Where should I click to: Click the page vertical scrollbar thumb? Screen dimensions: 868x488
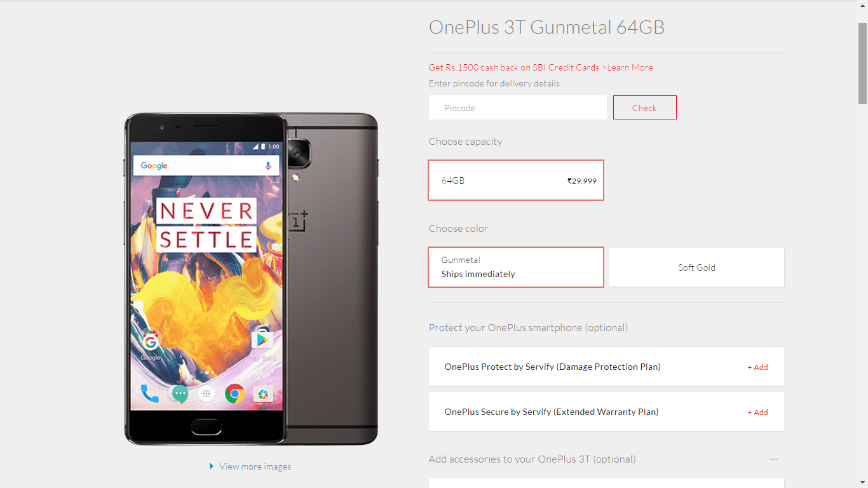(862, 64)
